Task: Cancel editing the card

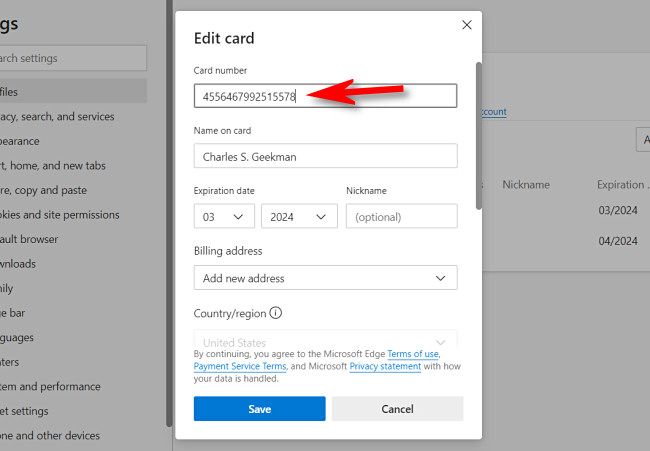Action: pyautogui.click(x=398, y=409)
